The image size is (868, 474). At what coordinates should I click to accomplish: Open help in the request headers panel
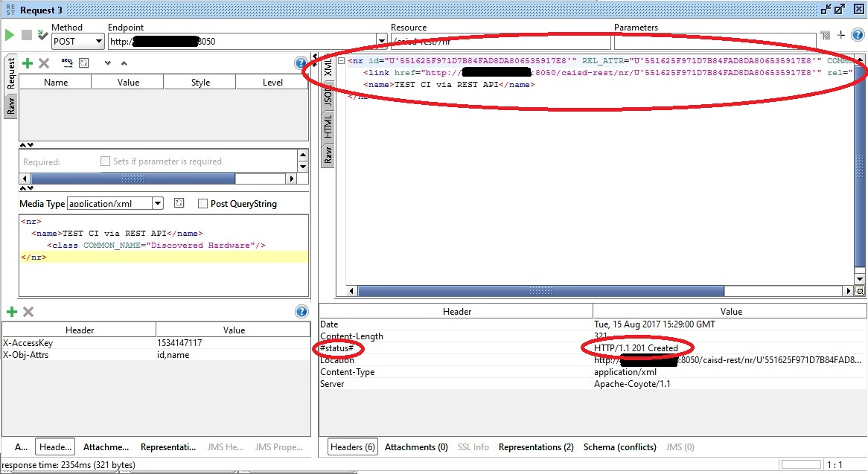pos(301,312)
